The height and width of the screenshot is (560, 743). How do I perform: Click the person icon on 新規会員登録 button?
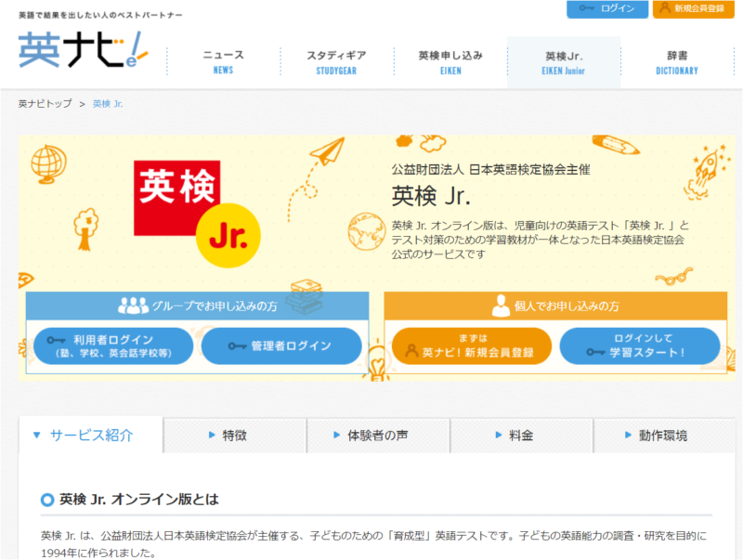(665, 8)
